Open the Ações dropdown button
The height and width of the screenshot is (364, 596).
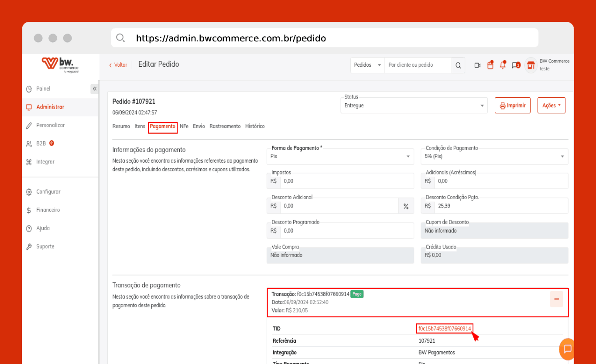(x=551, y=105)
